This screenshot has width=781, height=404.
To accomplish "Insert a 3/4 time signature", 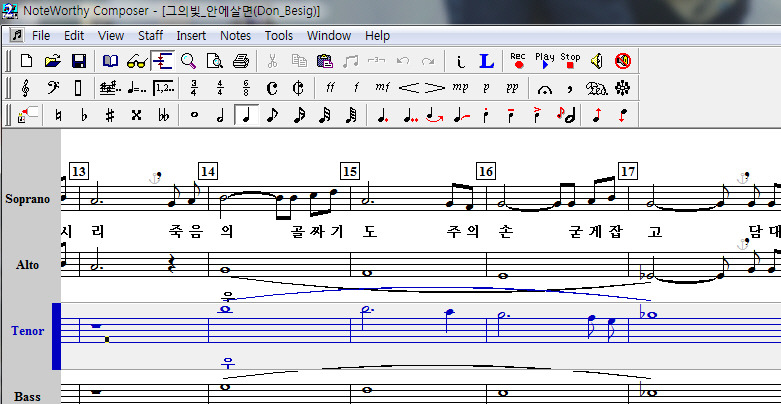I will pos(195,88).
